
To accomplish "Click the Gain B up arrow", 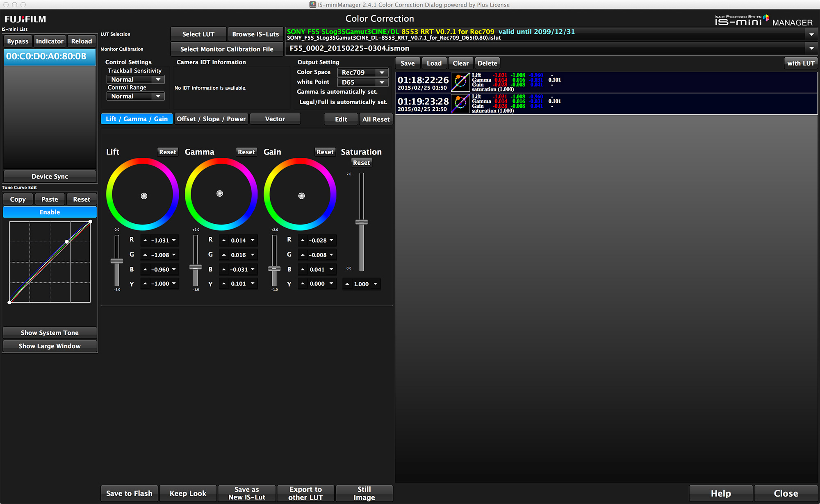I will (303, 270).
